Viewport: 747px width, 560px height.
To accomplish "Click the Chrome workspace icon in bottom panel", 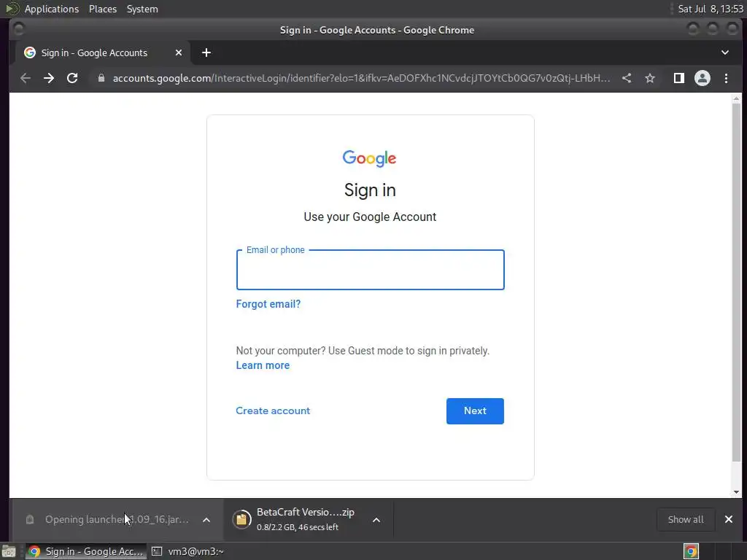I will coord(692,551).
